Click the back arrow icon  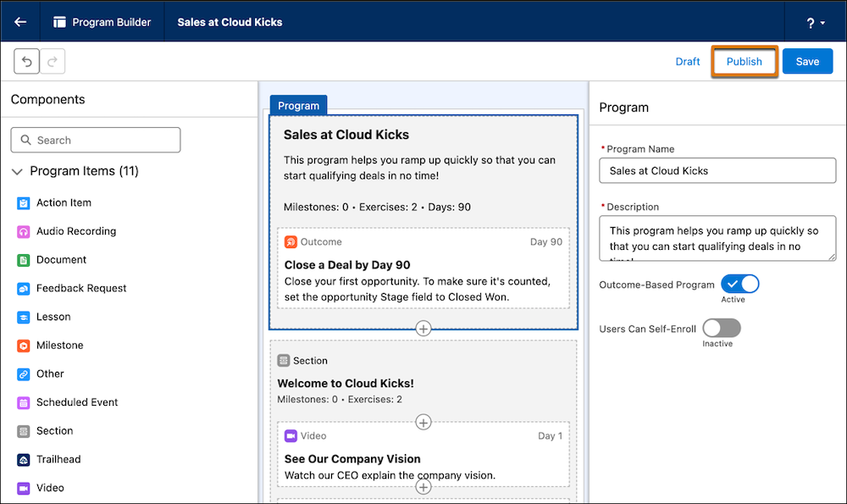[x=20, y=22]
